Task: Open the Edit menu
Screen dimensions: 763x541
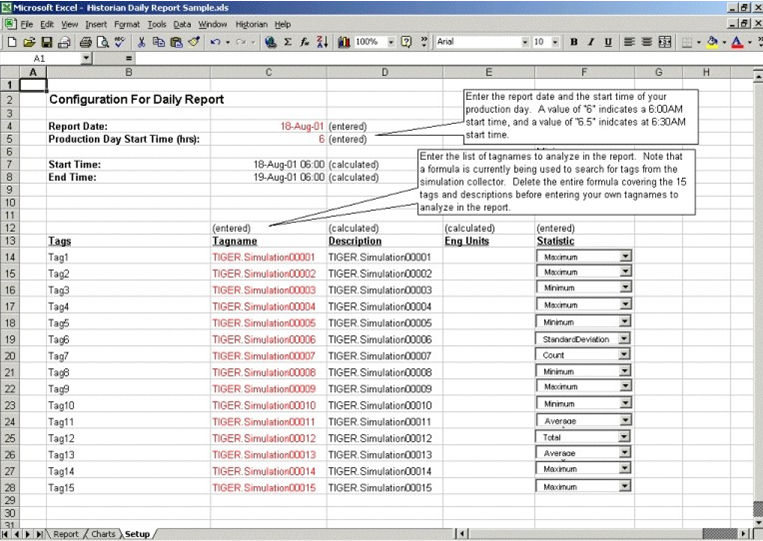Action: (x=47, y=24)
